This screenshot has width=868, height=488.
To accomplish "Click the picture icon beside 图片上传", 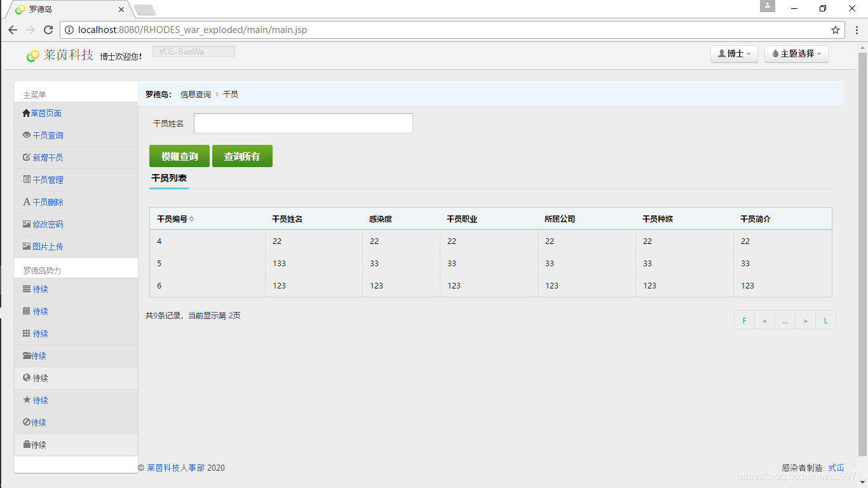I will (x=27, y=246).
